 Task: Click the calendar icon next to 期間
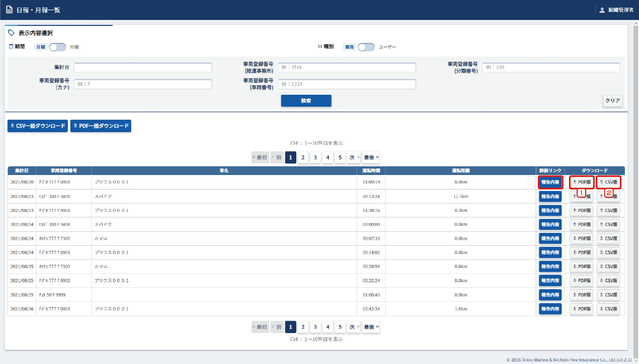[11, 46]
